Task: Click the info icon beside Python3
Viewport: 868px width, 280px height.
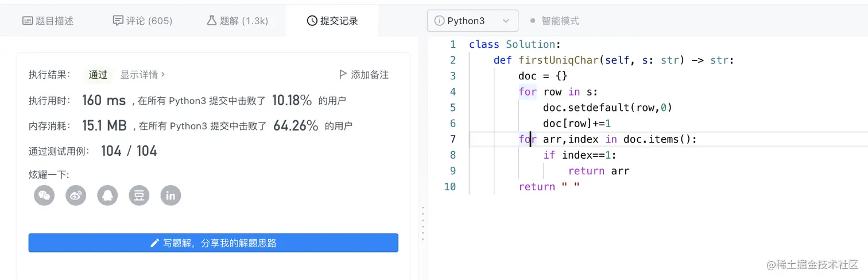Action: tap(439, 21)
